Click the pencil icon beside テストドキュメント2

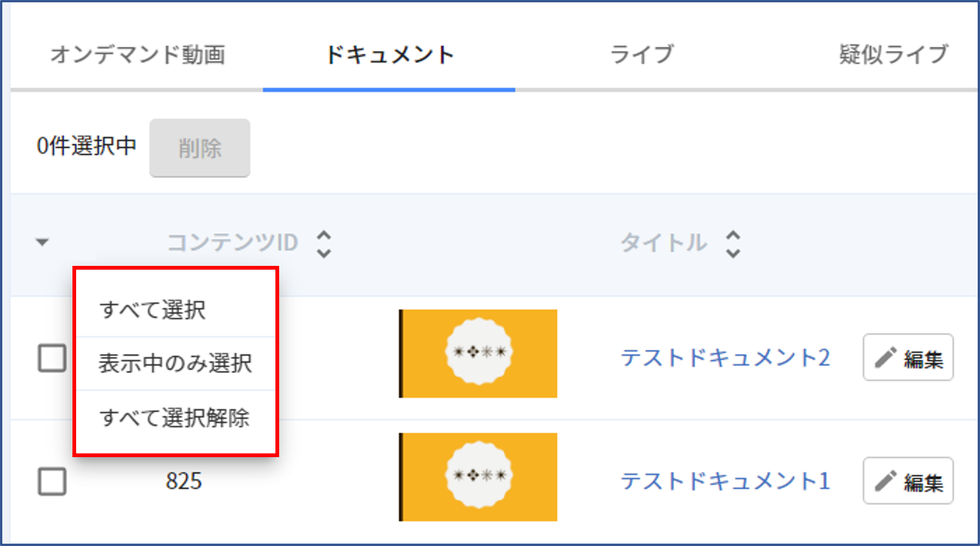click(x=886, y=357)
